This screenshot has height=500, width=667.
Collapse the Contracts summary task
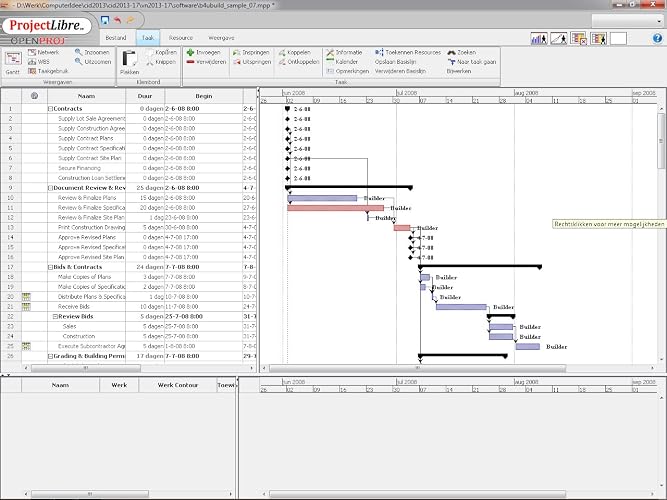[x=50, y=109]
